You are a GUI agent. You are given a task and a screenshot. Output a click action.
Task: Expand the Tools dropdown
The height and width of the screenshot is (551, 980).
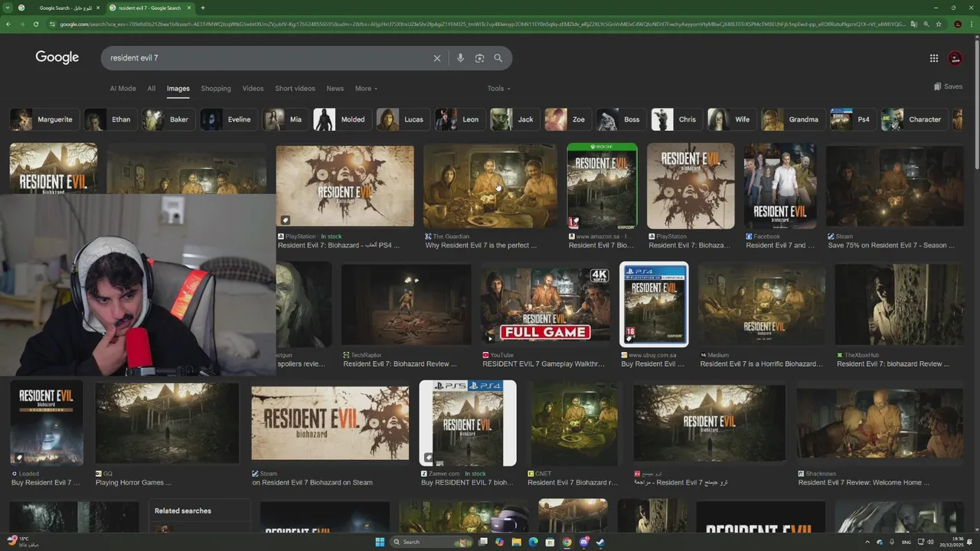(498, 89)
